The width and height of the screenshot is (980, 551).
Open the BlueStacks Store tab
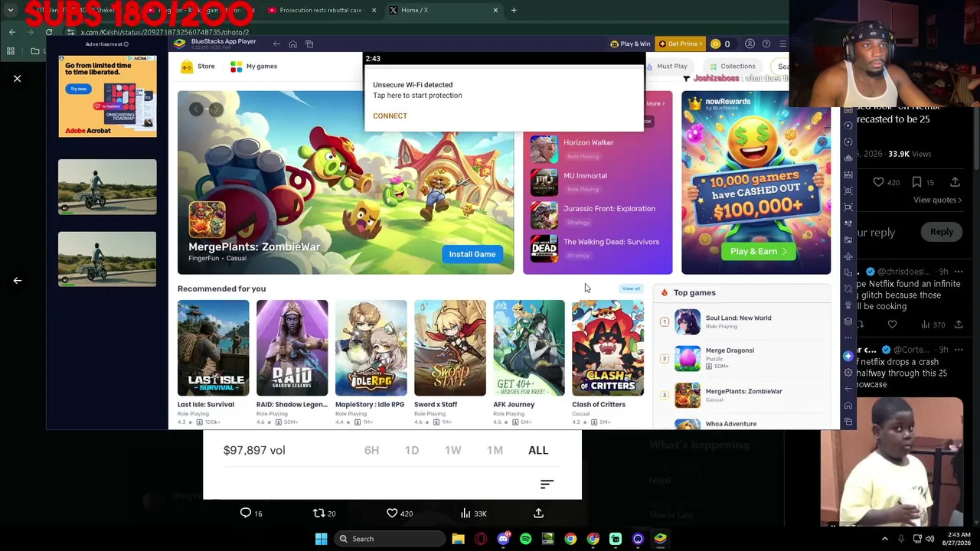(x=198, y=67)
